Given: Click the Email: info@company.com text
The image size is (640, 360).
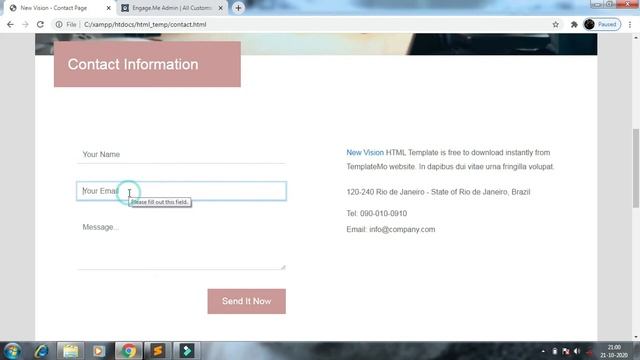Looking at the screenshot, I should (x=391, y=229).
